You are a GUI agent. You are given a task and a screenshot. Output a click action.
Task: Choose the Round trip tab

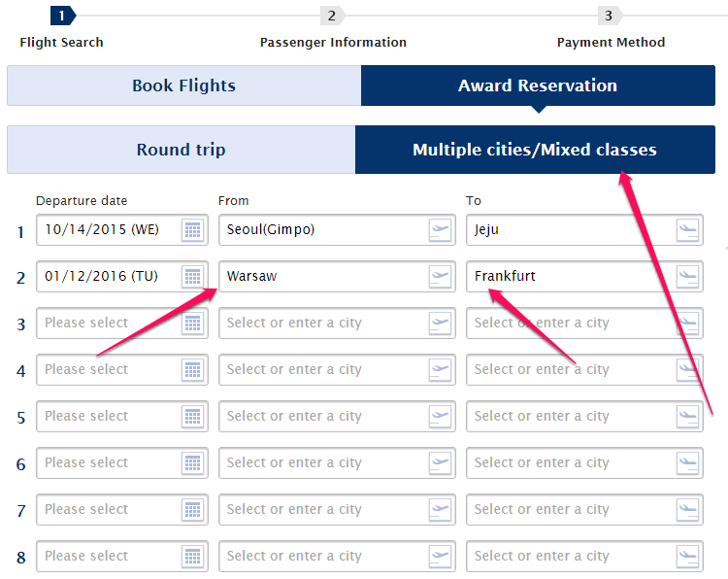click(x=182, y=150)
